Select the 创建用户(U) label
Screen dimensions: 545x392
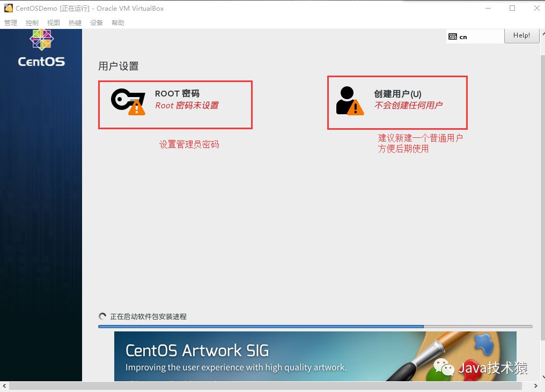pyautogui.click(x=397, y=94)
